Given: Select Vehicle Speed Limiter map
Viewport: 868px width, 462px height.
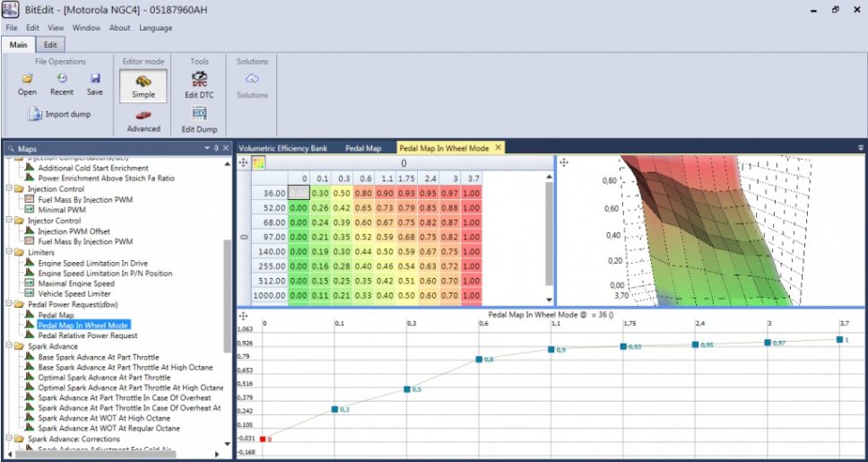Looking at the screenshot, I should point(74,294).
